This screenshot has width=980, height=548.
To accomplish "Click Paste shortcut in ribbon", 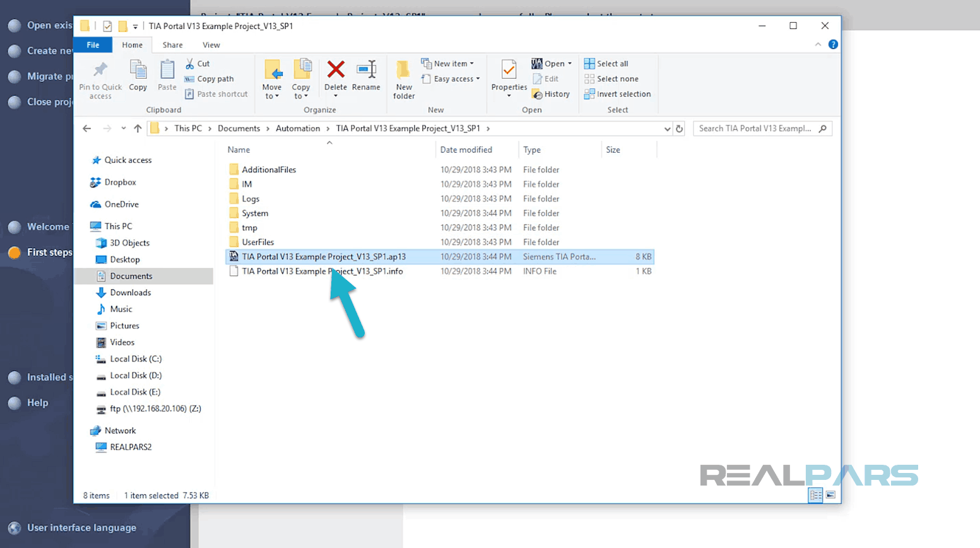I will tap(216, 94).
